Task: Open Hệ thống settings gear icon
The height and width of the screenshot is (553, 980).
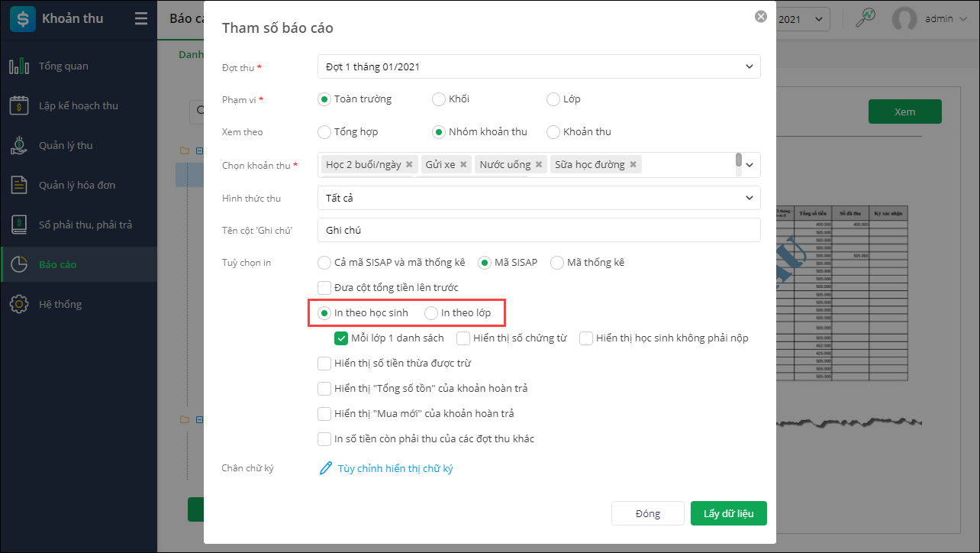Action: (19, 304)
